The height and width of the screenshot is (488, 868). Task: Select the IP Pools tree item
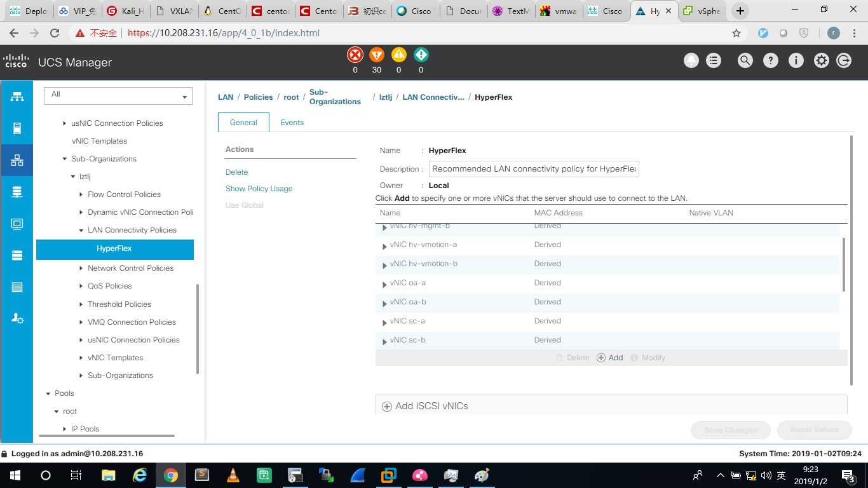tap(85, 429)
